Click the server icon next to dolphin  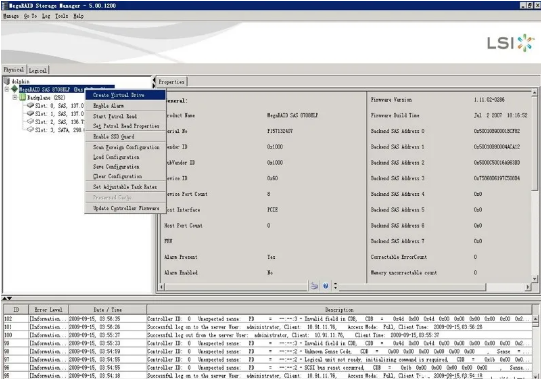(x=7, y=81)
